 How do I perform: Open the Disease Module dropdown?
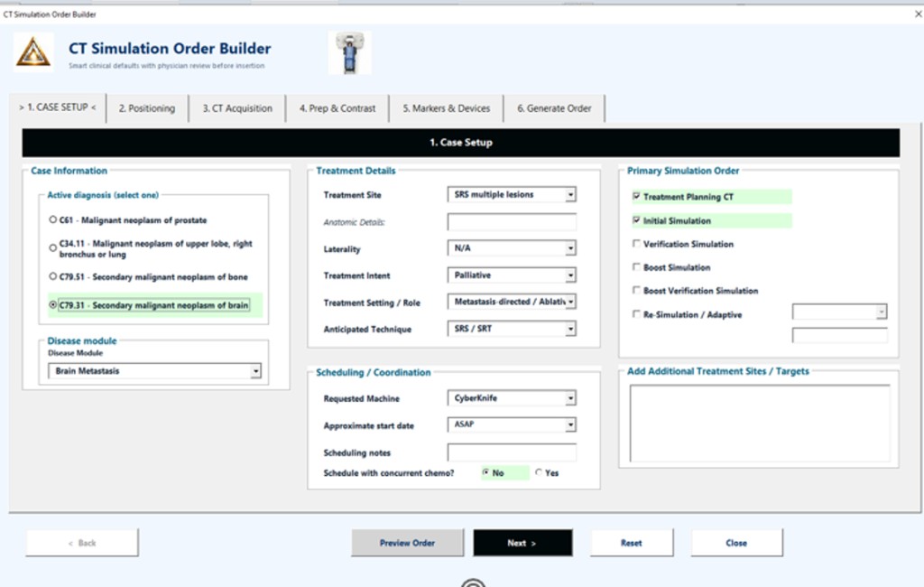click(255, 371)
